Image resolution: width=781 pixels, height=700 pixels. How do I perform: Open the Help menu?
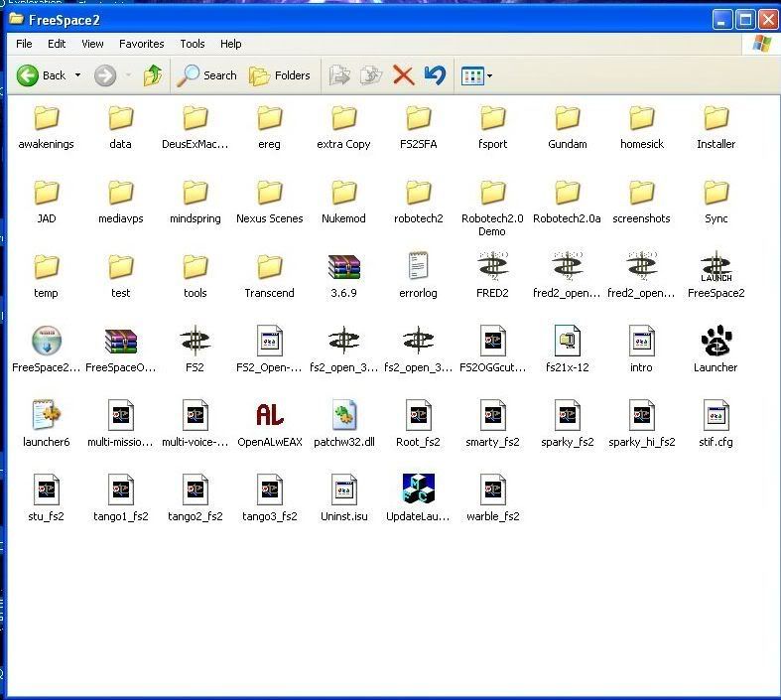point(230,44)
